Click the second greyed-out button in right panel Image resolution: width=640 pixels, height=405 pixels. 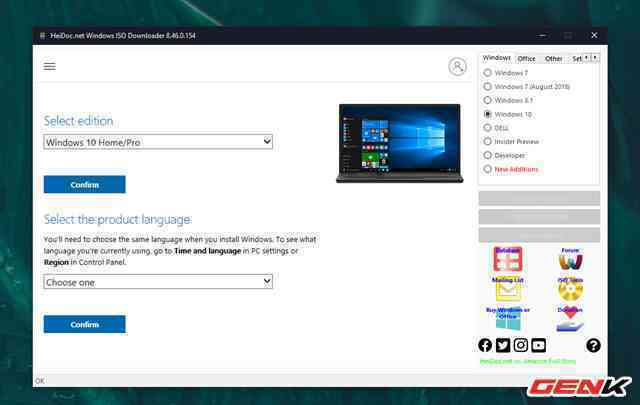tap(539, 217)
